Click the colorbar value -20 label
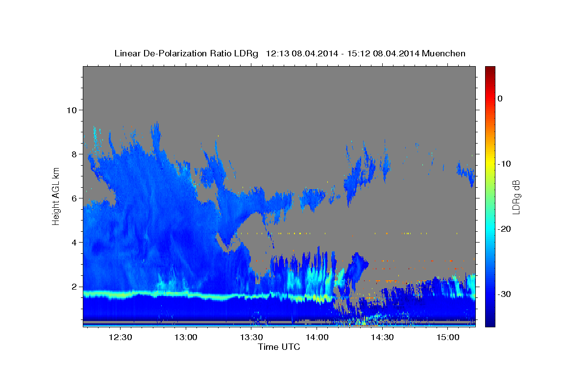This screenshot has height=392, width=588. tap(504, 229)
